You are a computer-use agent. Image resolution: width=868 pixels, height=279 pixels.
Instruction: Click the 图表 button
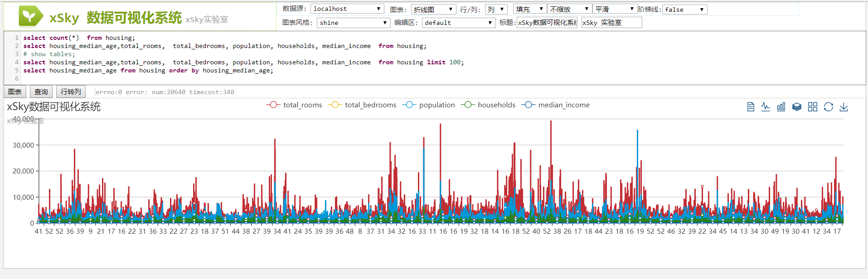tap(15, 92)
